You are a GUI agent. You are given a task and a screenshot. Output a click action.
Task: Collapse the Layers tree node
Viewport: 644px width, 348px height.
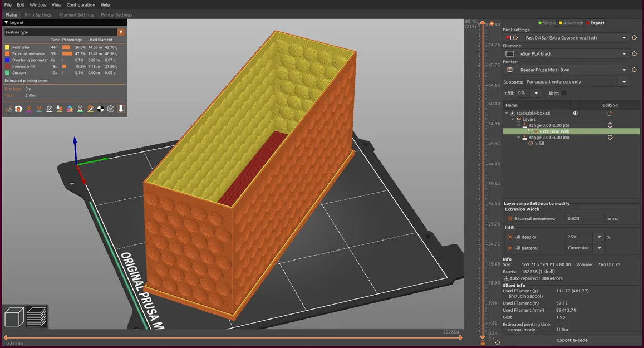point(513,119)
